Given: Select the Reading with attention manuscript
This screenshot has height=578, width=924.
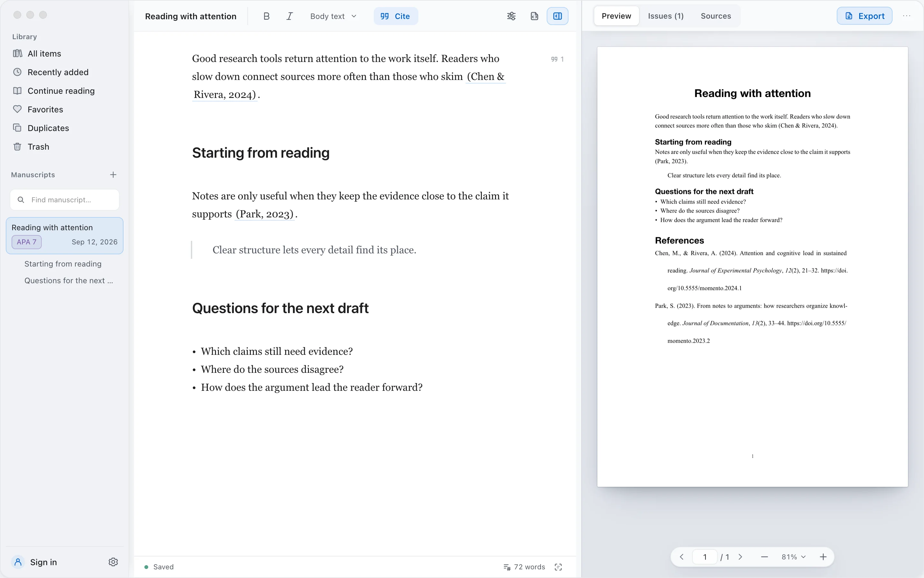Looking at the screenshot, I should [x=64, y=235].
